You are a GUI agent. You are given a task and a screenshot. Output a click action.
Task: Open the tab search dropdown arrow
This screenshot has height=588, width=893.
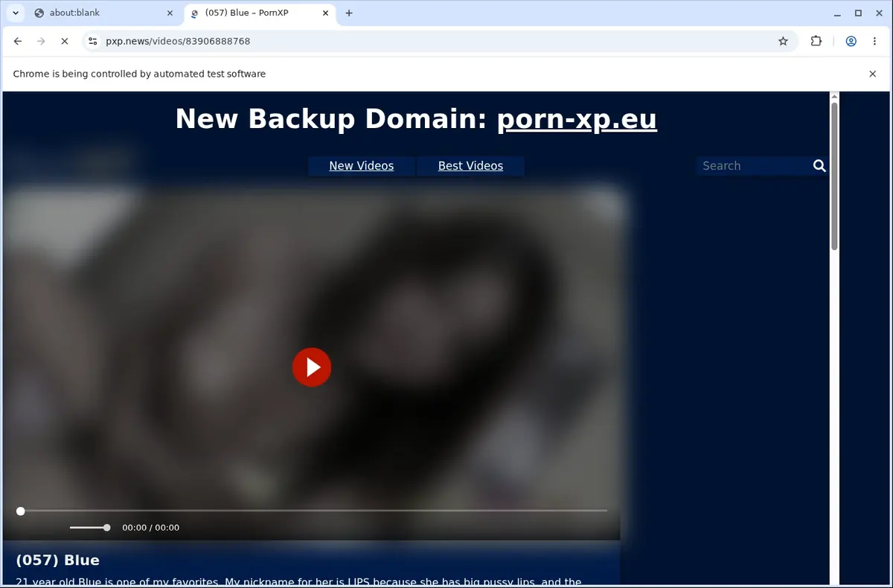coord(16,13)
